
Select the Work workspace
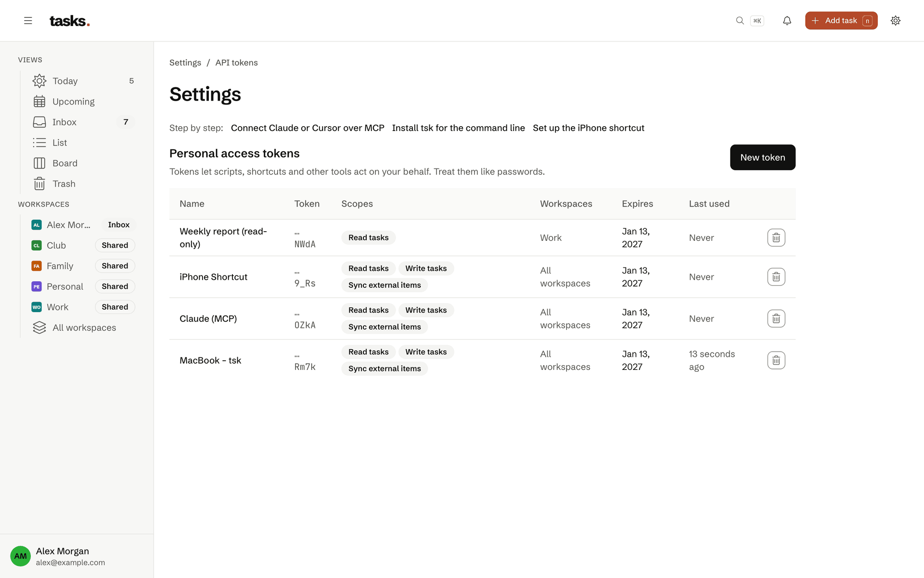[84, 307]
